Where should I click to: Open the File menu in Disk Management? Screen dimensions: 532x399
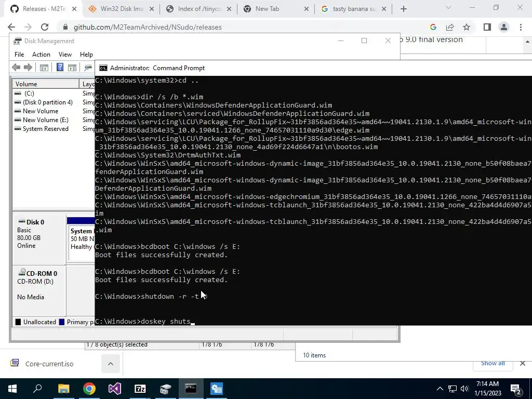coord(19,54)
